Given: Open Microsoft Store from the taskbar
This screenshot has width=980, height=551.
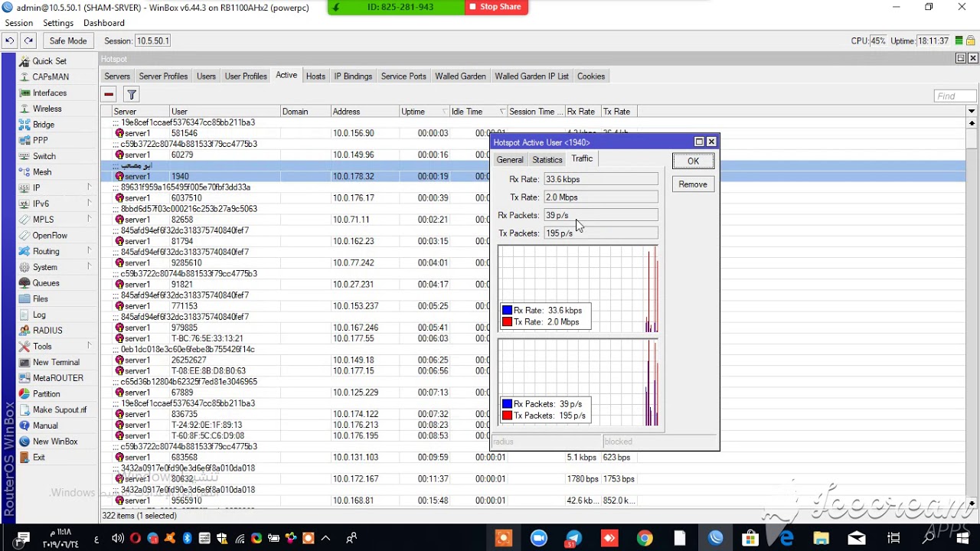Looking at the screenshot, I should pyautogui.click(x=750, y=538).
